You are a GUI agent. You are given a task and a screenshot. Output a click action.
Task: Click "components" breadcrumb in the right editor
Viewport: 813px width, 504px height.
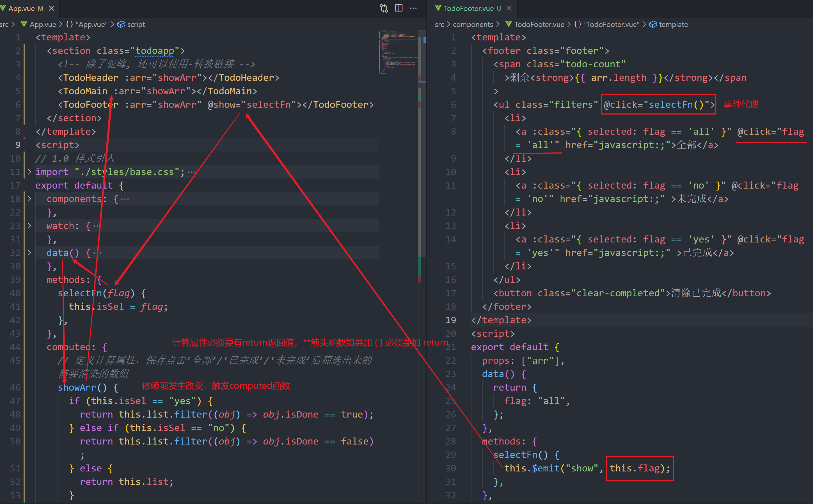pyautogui.click(x=473, y=24)
